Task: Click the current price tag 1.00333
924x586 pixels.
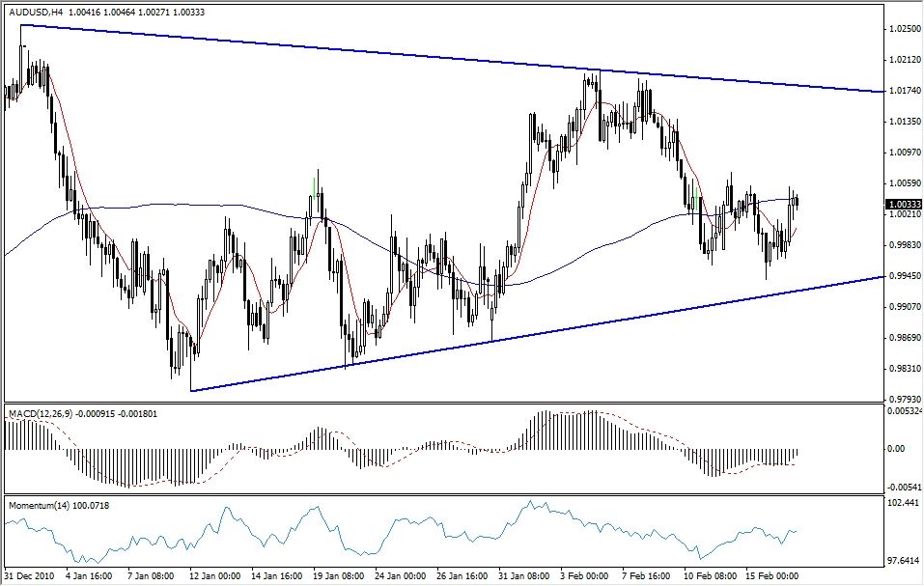Action: pos(902,204)
